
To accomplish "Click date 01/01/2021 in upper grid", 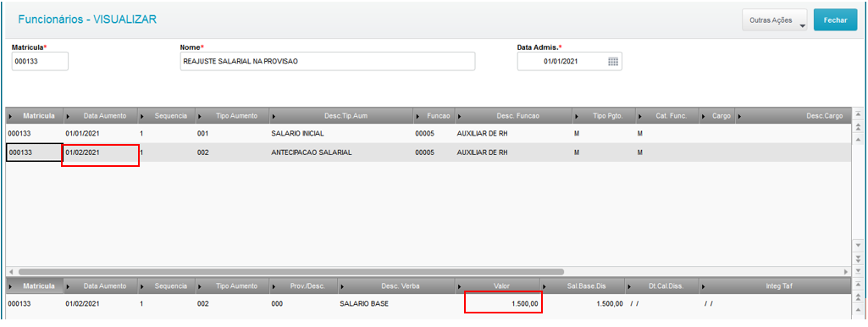I will tap(82, 134).
